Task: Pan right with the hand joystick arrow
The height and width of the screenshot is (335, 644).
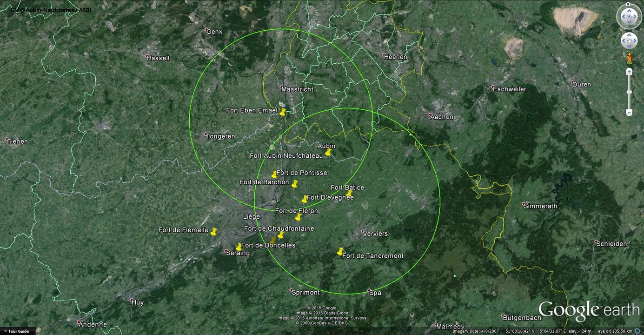Action: coord(635,41)
